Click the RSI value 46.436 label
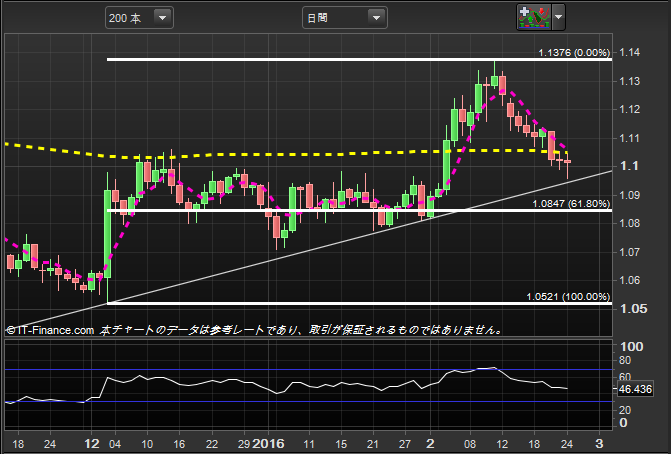The image size is (671, 454). [x=635, y=389]
